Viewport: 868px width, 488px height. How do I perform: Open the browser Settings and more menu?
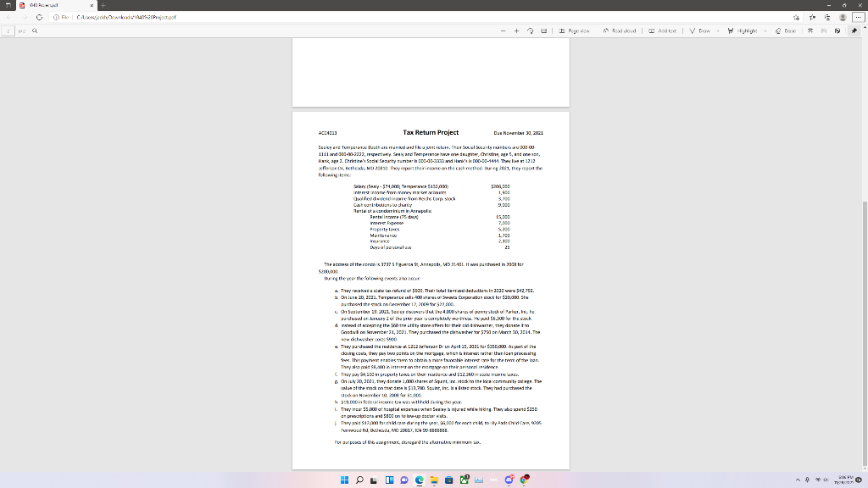point(859,18)
